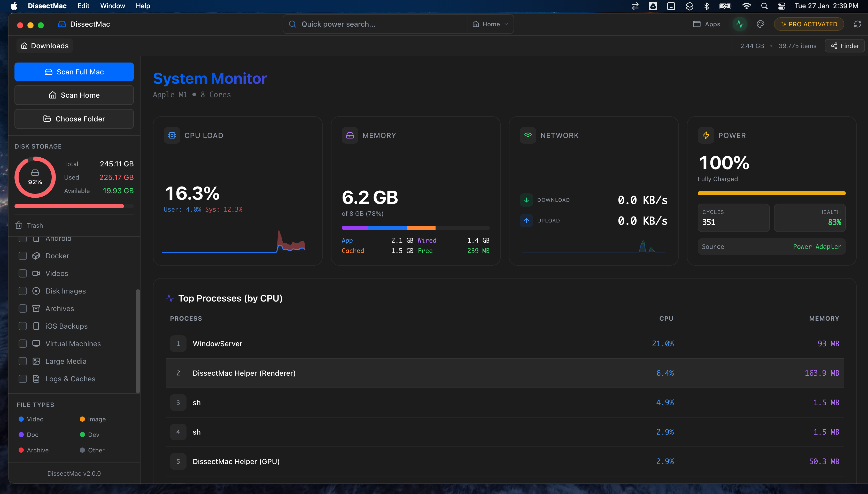Click the Trash icon in the sidebar

(x=19, y=225)
